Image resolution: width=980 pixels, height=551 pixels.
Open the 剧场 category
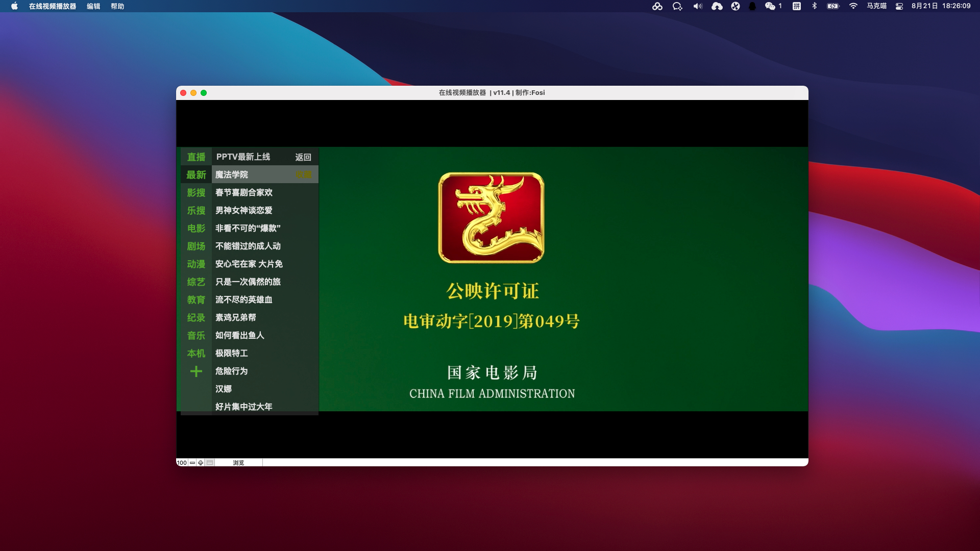click(196, 246)
